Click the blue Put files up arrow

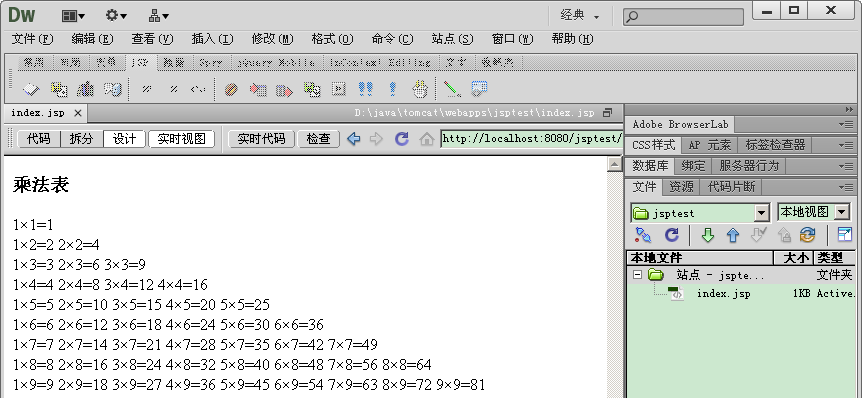coord(733,235)
